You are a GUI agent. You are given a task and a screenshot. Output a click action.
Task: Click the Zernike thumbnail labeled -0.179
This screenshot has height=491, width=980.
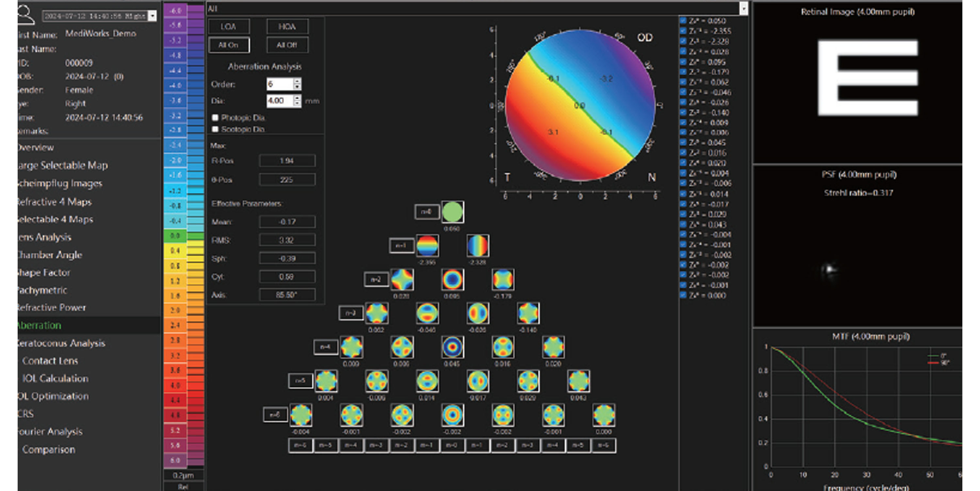click(x=503, y=280)
